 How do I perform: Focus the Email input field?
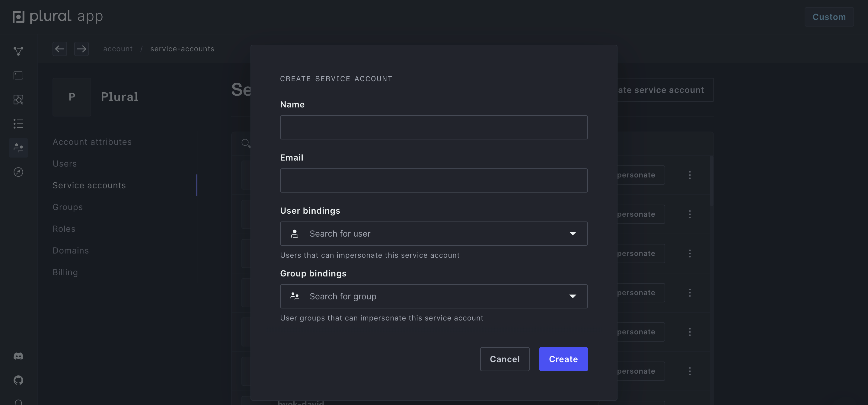(x=434, y=180)
